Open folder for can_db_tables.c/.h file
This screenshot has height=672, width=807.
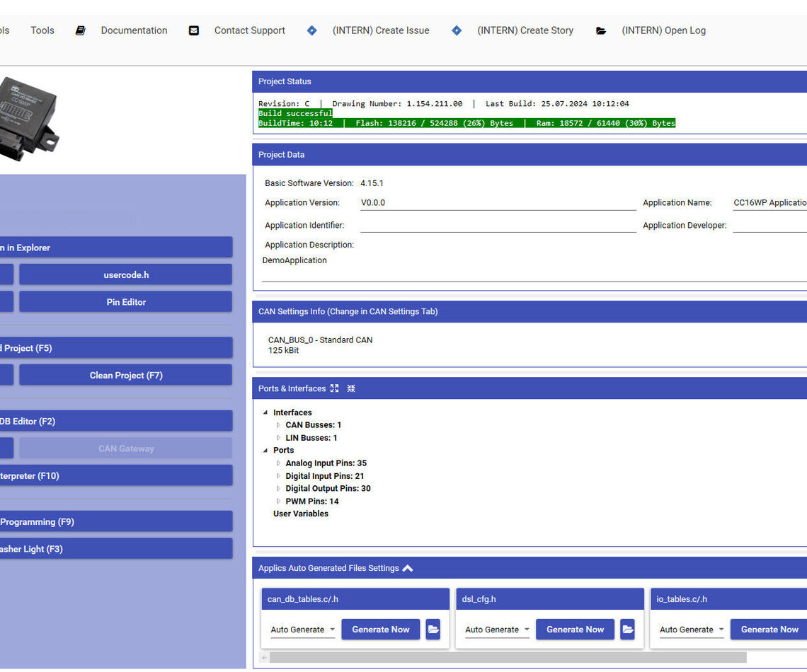click(433, 630)
